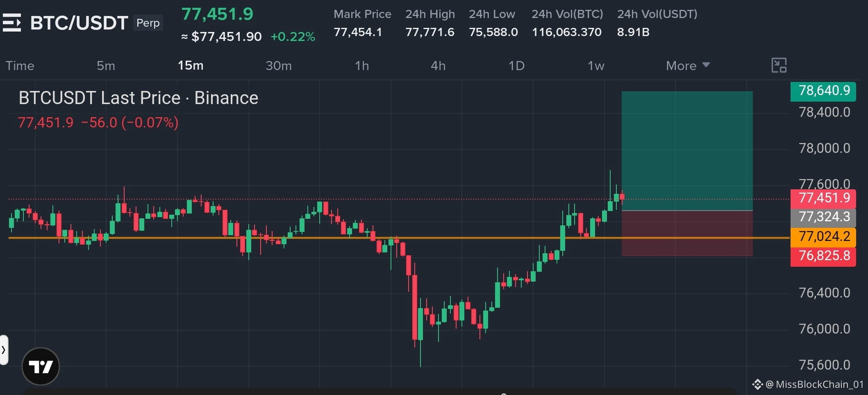Click the 24h Vol(USDT) value 8.91B

(633, 32)
